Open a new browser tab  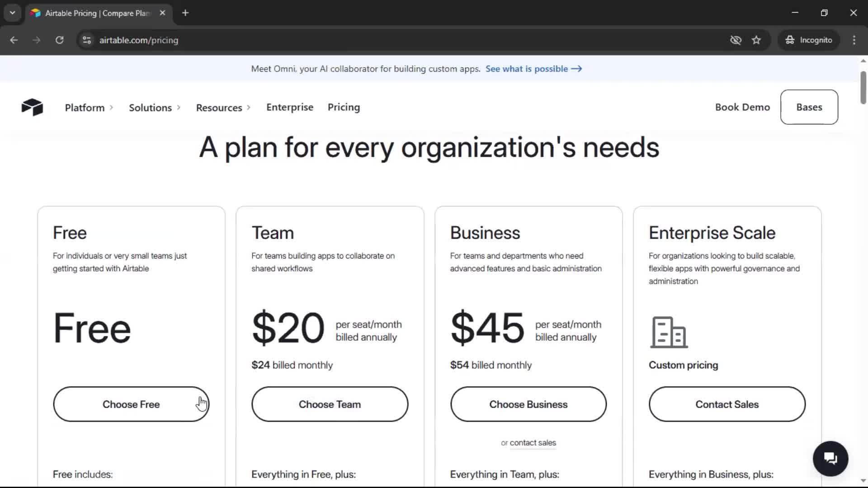click(x=185, y=13)
